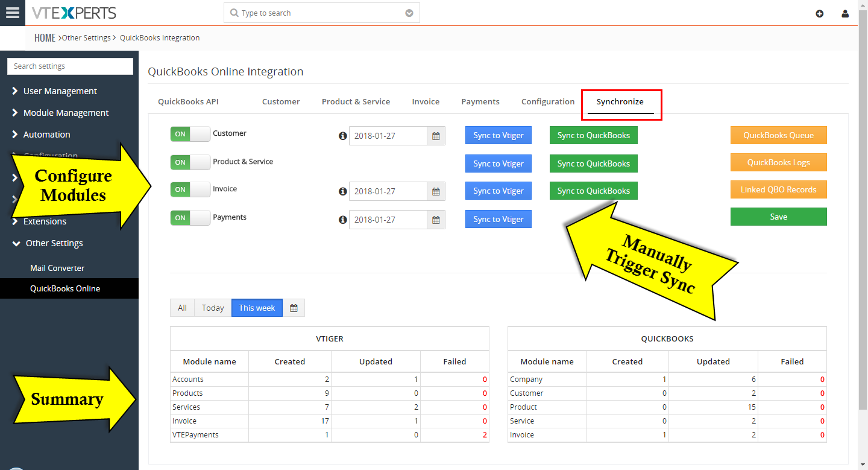This screenshot has height=470, width=868.
Task: Click the Type to search field
Action: click(x=322, y=13)
